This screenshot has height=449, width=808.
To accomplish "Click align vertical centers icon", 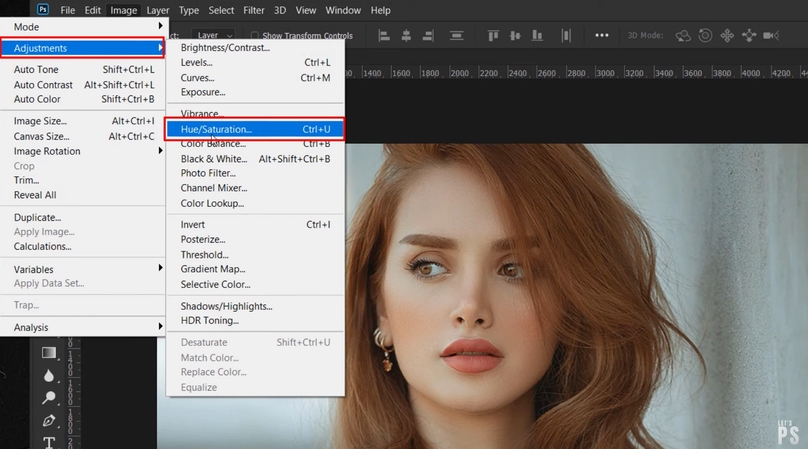I will [x=515, y=36].
